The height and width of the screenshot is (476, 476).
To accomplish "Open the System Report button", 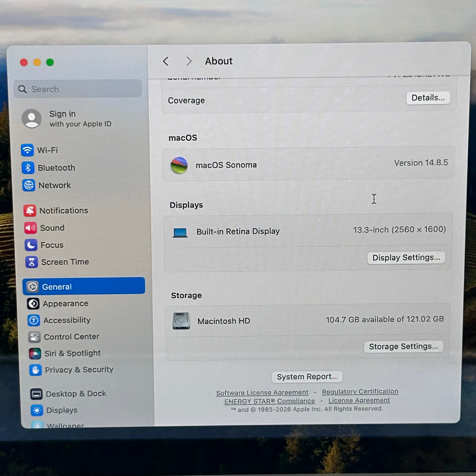I will coord(307,377).
